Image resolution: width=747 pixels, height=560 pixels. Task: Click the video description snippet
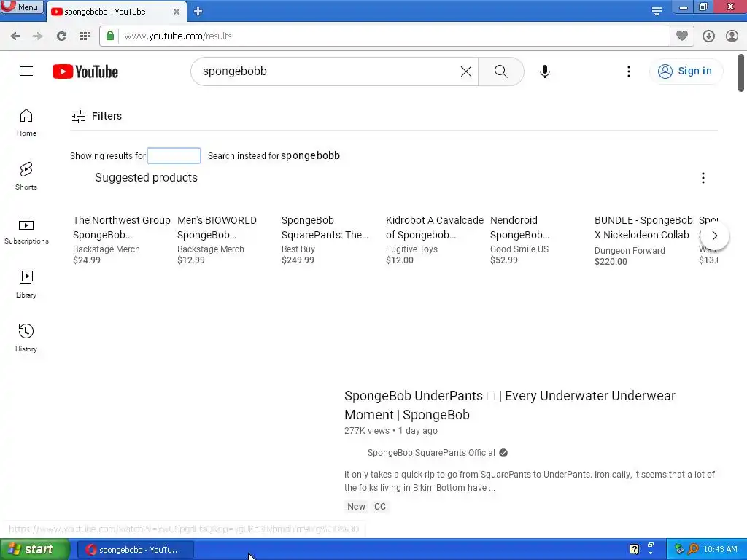point(530,481)
